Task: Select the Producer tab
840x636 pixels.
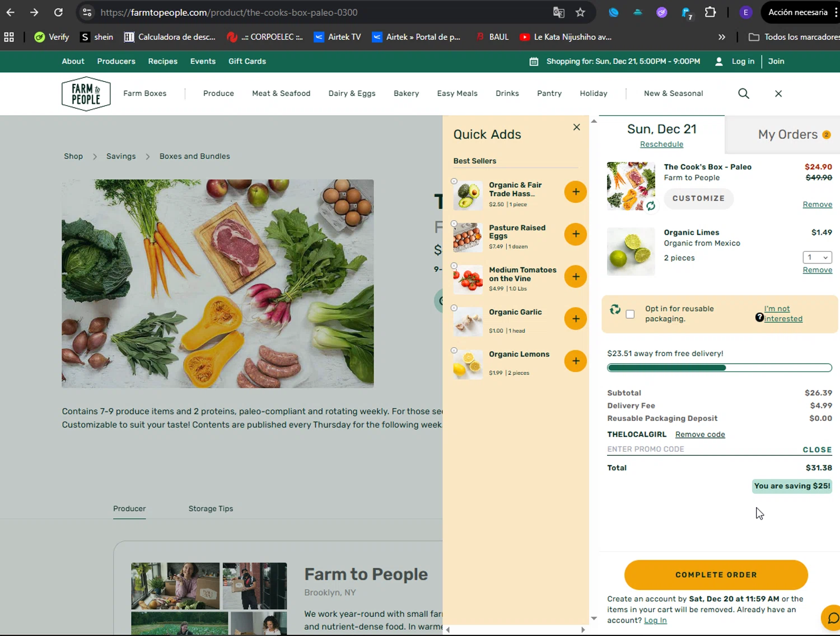Action: point(129,509)
